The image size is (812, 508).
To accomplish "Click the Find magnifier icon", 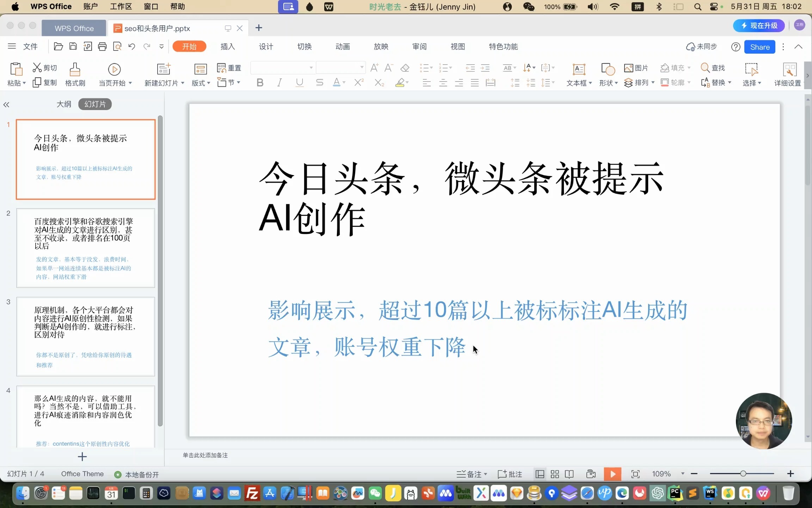I will tap(705, 67).
